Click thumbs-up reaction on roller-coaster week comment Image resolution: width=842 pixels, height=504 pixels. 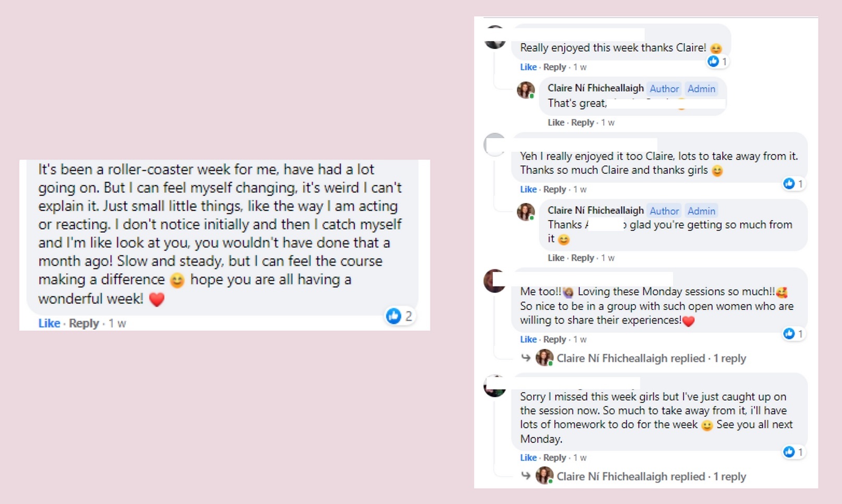click(393, 316)
